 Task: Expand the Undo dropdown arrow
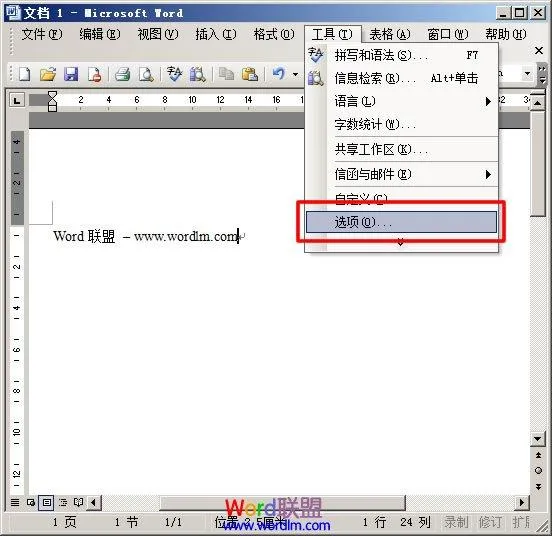[295, 74]
